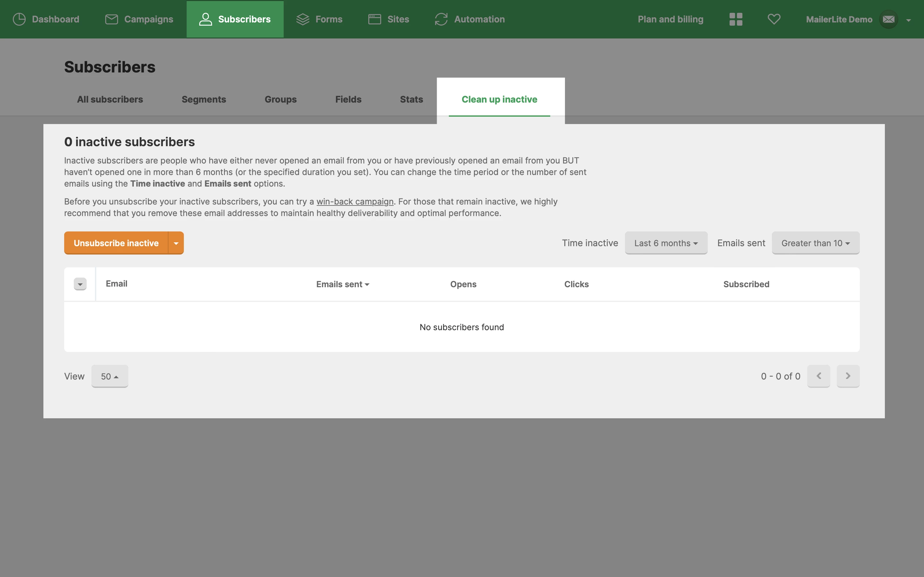Switch to the Groups tab

(x=281, y=99)
